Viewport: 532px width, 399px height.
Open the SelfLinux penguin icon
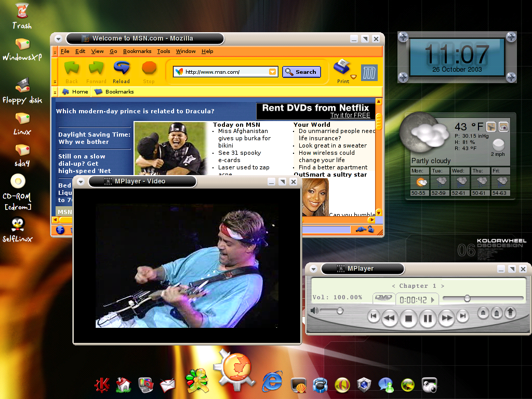18,230
